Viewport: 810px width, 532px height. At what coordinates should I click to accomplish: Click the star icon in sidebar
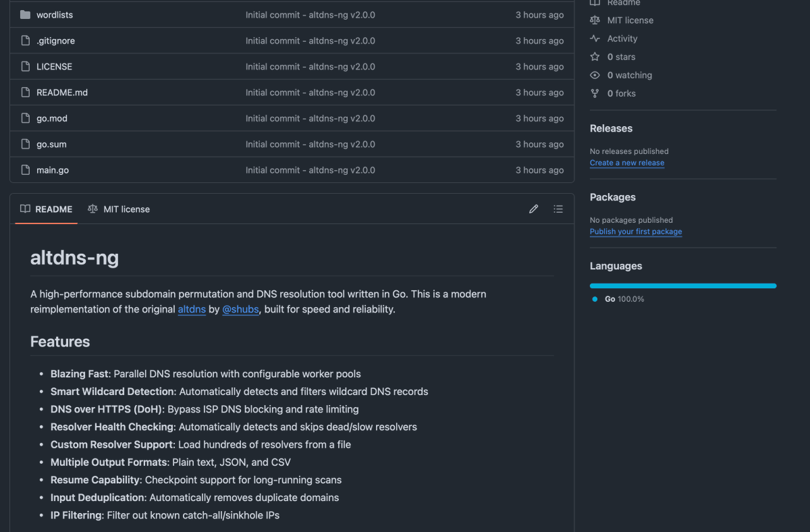click(595, 57)
